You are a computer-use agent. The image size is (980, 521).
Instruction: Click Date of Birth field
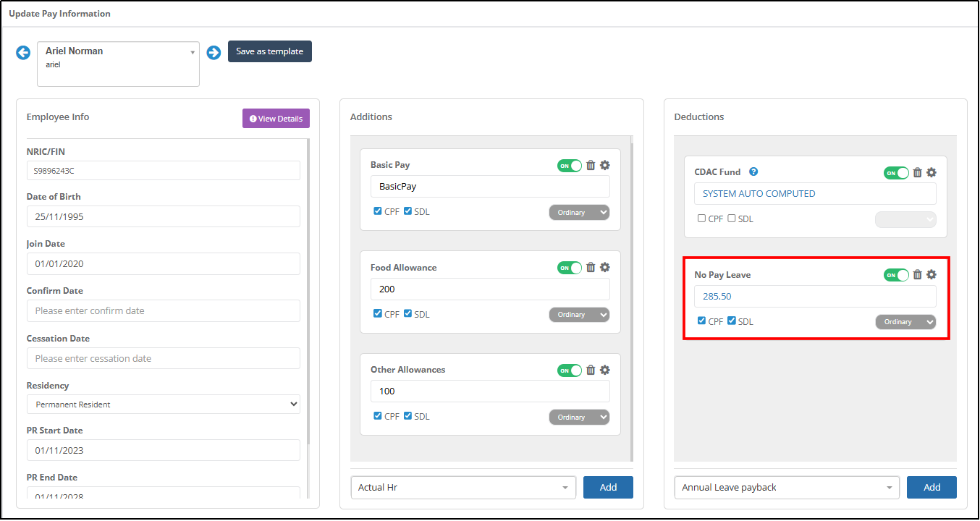[x=164, y=216]
